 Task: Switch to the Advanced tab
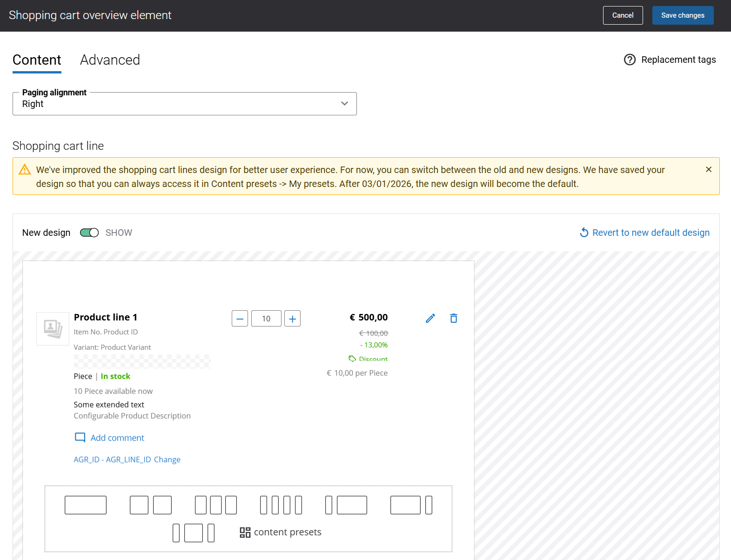110,60
